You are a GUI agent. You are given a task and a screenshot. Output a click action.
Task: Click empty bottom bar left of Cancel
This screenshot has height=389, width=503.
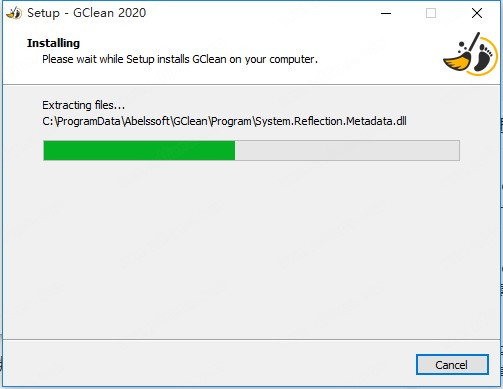[x=207, y=365]
